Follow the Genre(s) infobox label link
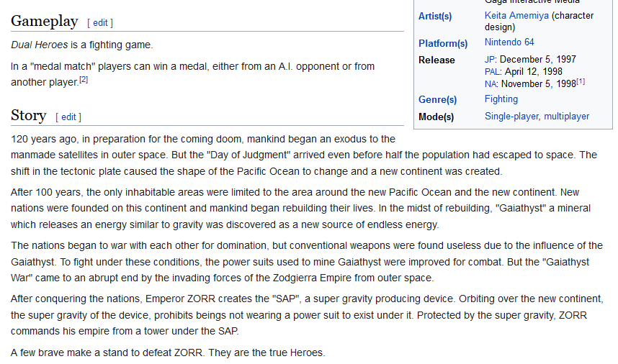618x364 pixels. click(x=437, y=99)
